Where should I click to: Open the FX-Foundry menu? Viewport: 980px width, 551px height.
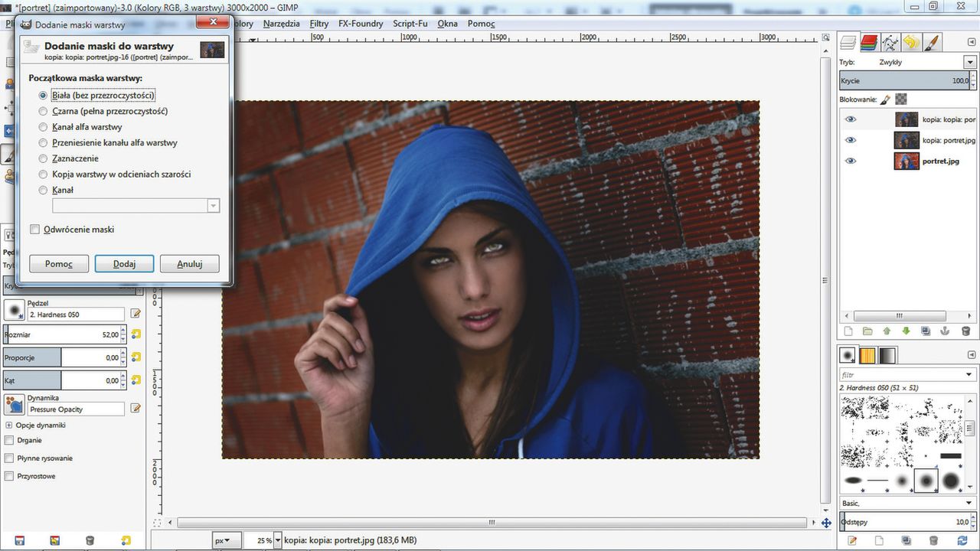pos(361,24)
